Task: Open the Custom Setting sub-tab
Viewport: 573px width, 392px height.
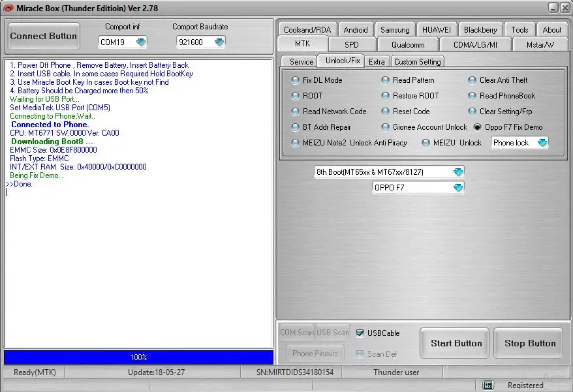Action: tap(417, 61)
